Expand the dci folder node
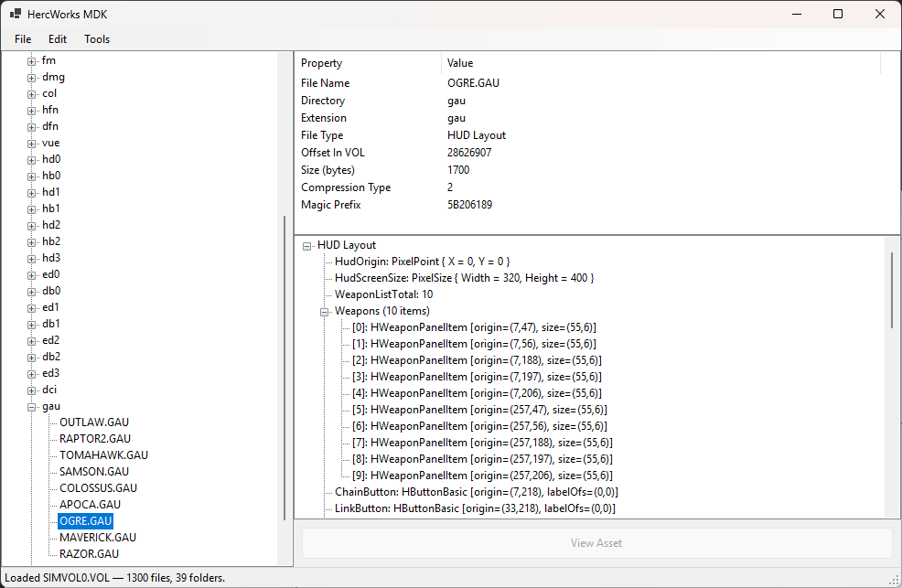The height and width of the screenshot is (588, 902). (32, 390)
